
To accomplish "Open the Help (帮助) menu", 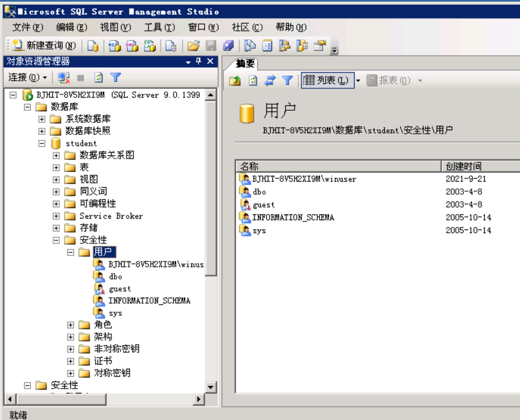I will (291, 27).
